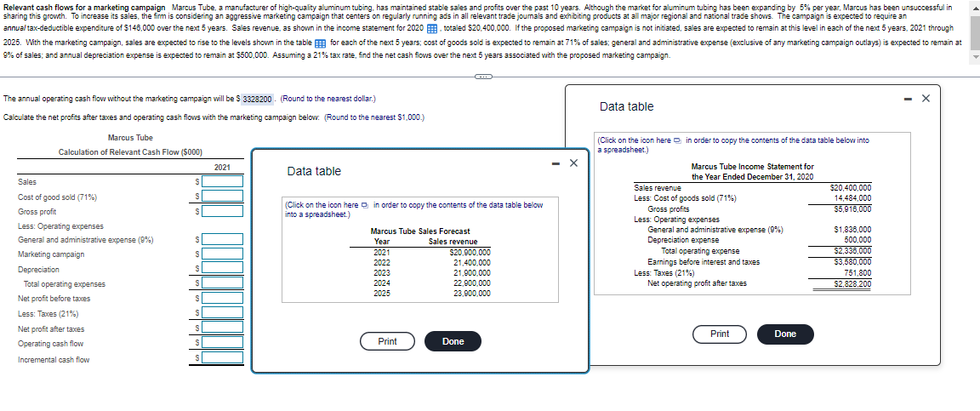980x411 pixels.
Task: Click total operating expense value $2,336,000
Action: 852,251
